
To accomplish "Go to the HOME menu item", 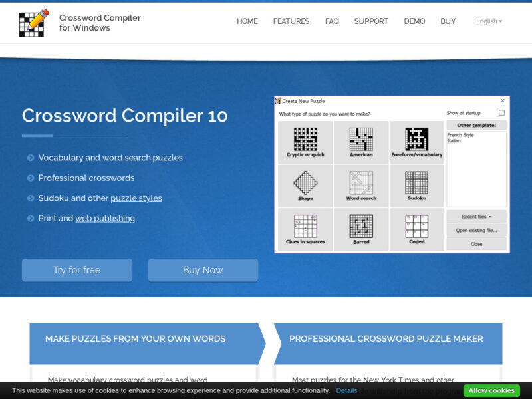I will tap(247, 21).
